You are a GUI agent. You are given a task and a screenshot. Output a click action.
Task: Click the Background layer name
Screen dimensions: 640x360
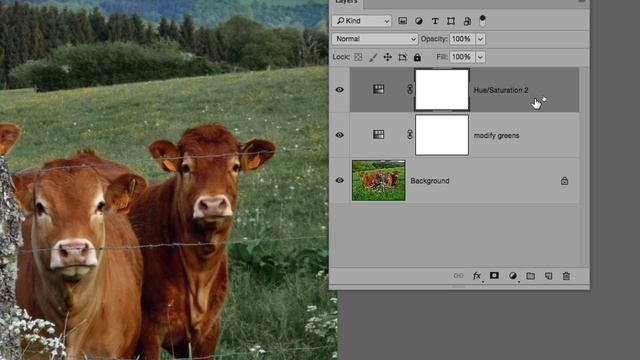pyautogui.click(x=430, y=181)
